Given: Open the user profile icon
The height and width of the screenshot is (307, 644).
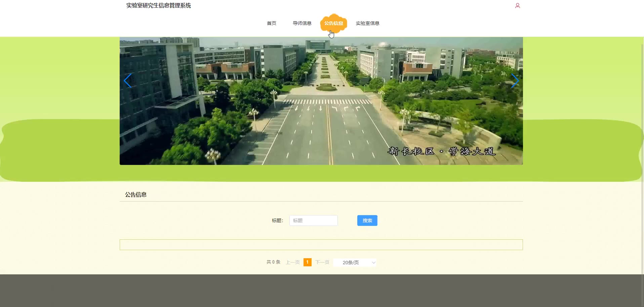Looking at the screenshot, I should pos(518,6).
